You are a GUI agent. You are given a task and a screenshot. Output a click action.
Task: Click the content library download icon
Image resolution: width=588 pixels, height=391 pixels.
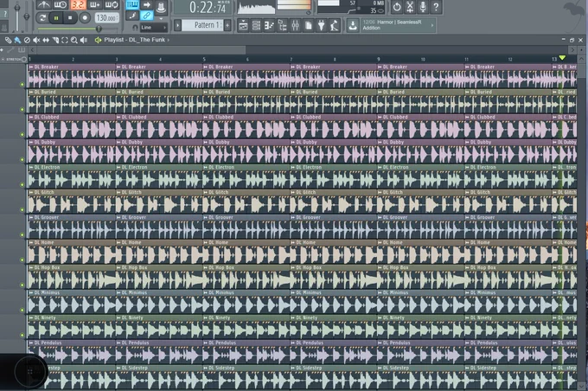tap(353, 25)
